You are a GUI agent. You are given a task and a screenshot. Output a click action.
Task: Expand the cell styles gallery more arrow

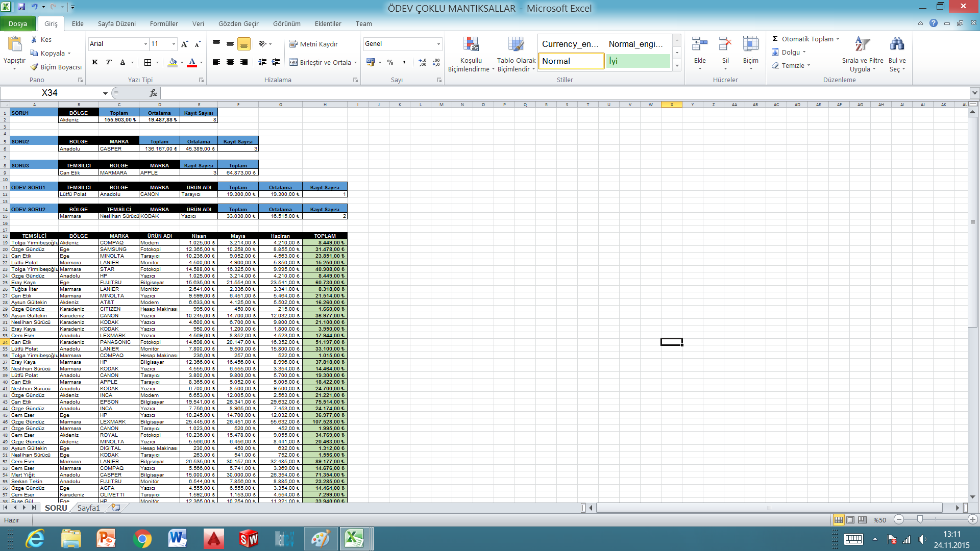(x=677, y=65)
